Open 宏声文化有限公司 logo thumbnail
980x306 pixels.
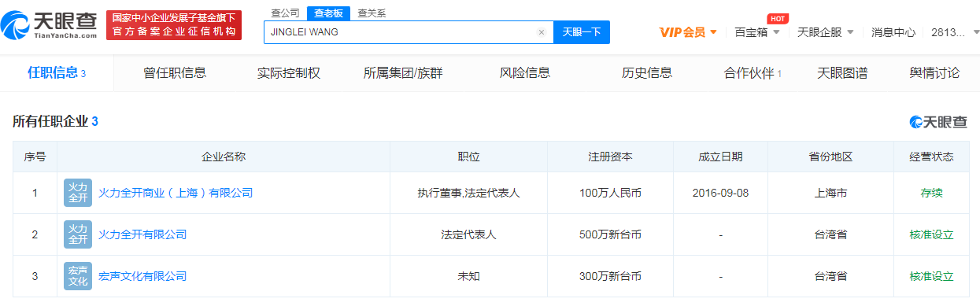tap(78, 276)
